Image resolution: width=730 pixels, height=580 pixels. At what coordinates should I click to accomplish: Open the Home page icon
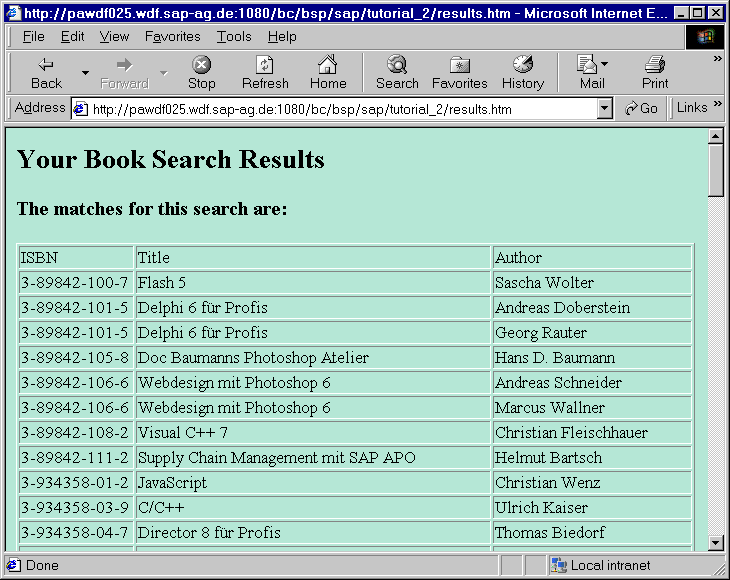328,64
